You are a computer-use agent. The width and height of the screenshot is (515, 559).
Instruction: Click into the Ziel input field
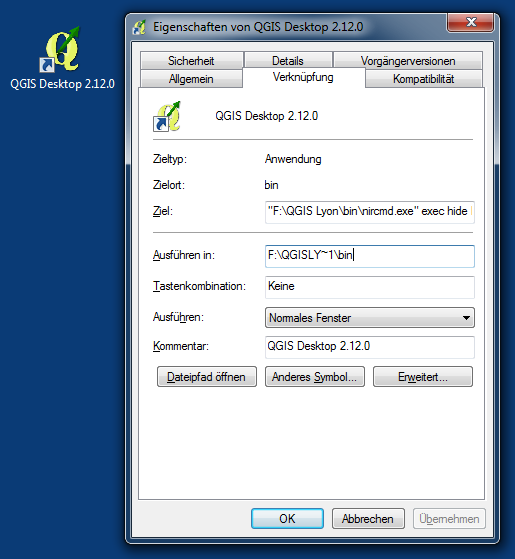click(x=370, y=212)
